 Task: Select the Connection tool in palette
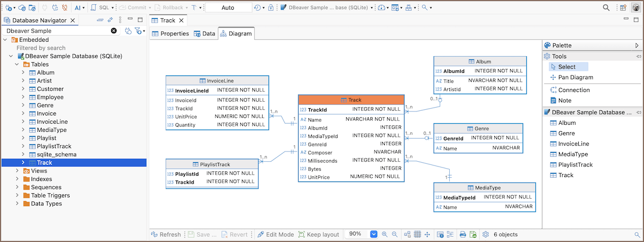coord(570,90)
